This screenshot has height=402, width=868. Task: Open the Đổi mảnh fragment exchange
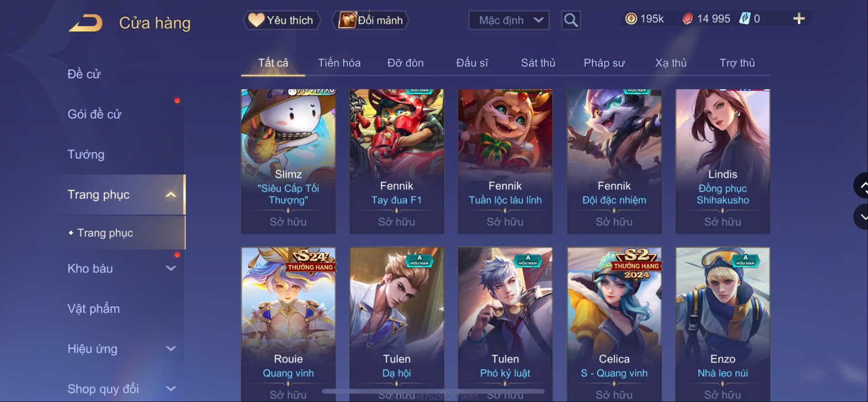click(x=370, y=20)
